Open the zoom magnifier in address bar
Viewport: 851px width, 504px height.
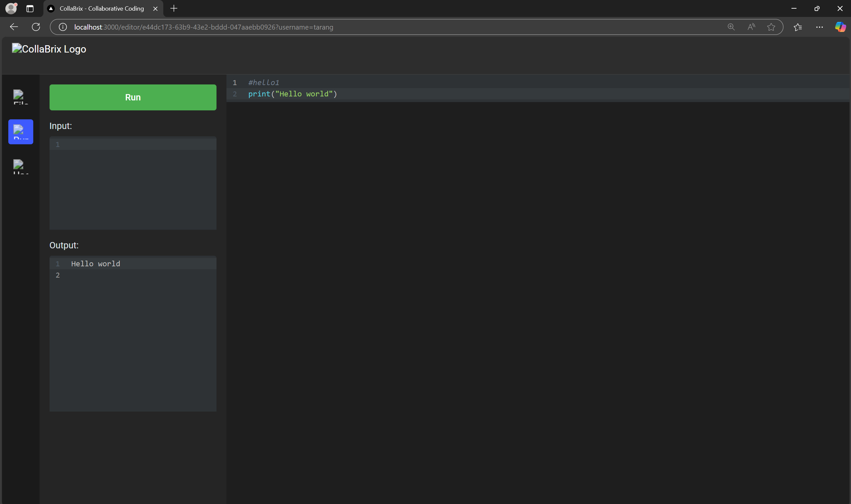pyautogui.click(x=731, y=27)
